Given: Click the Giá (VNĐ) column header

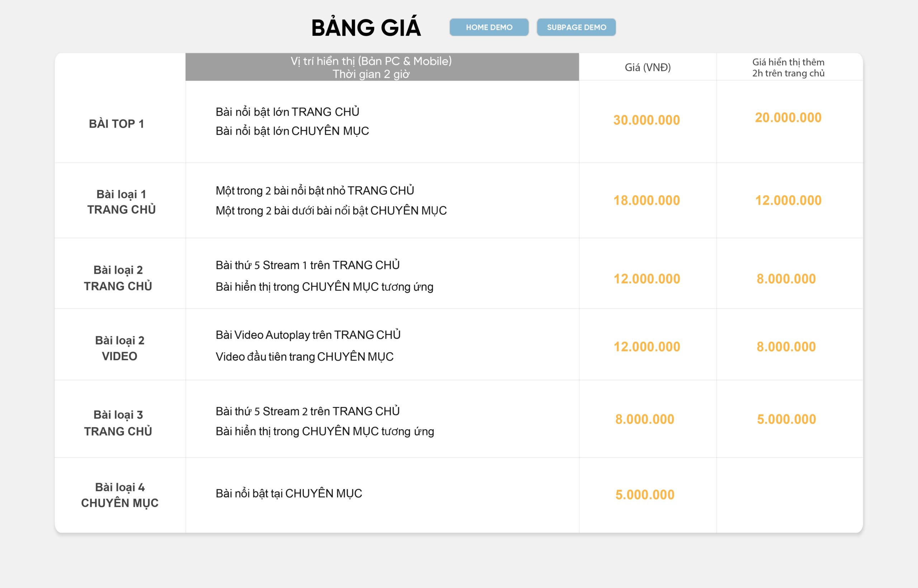Looking at the screenshot, I should click(x=648, y=67).
